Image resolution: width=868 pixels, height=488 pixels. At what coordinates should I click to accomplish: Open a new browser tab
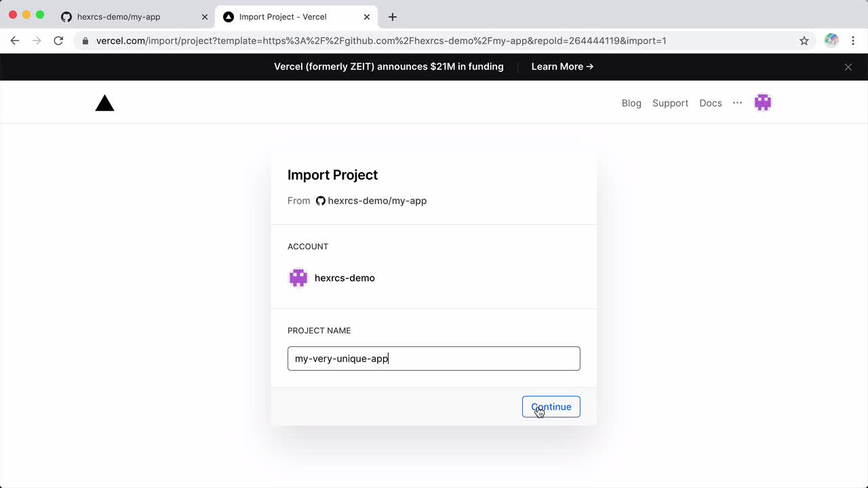[392, 17]
